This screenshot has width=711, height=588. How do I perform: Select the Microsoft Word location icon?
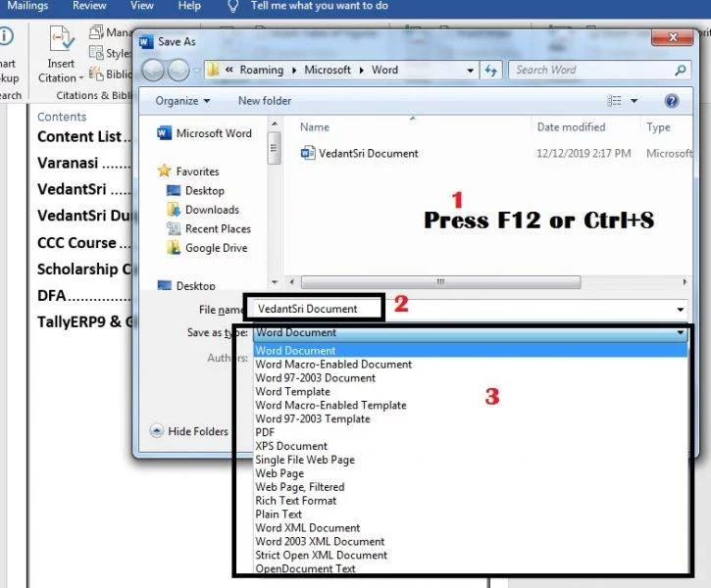point(164,133)
